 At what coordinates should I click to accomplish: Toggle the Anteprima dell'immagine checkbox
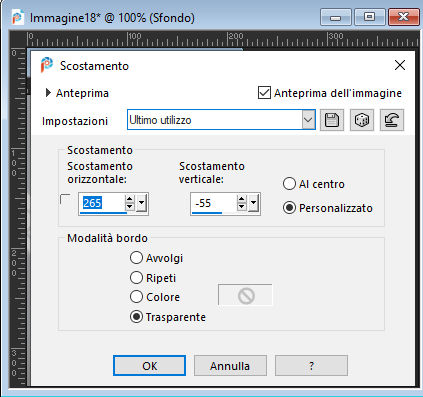pyautogui.click(x=264, y=93)
